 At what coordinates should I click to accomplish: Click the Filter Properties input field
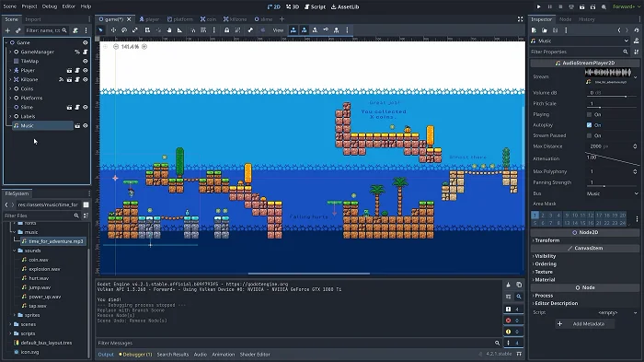pyautogui.click(x=579, y=52)
